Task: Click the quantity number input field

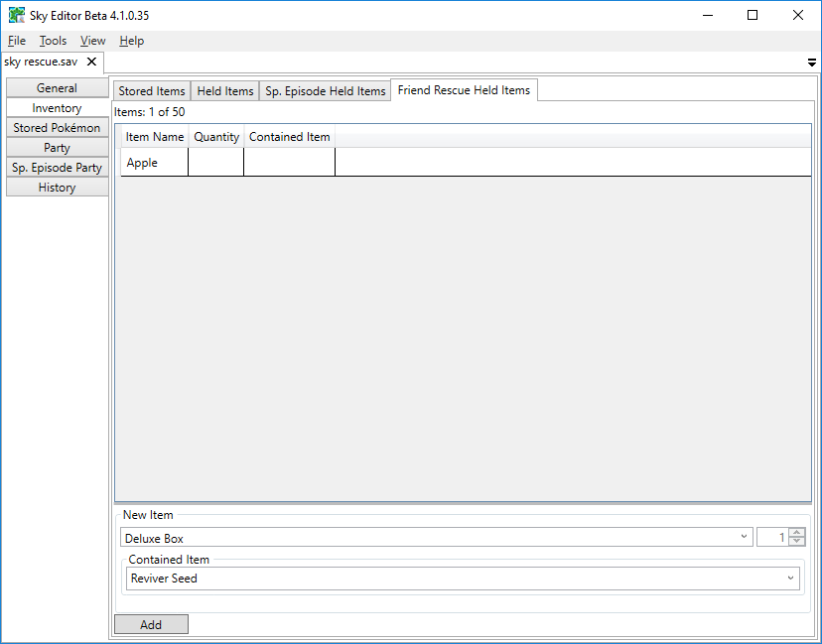Action: [772, 538]
